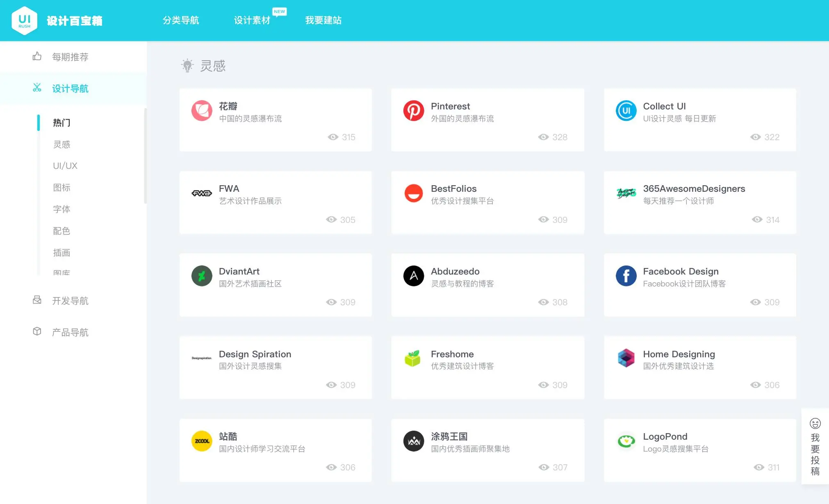Click the UI Rush hexagon logo
This screenshot has width=829, height=504.
pos(25,20)
